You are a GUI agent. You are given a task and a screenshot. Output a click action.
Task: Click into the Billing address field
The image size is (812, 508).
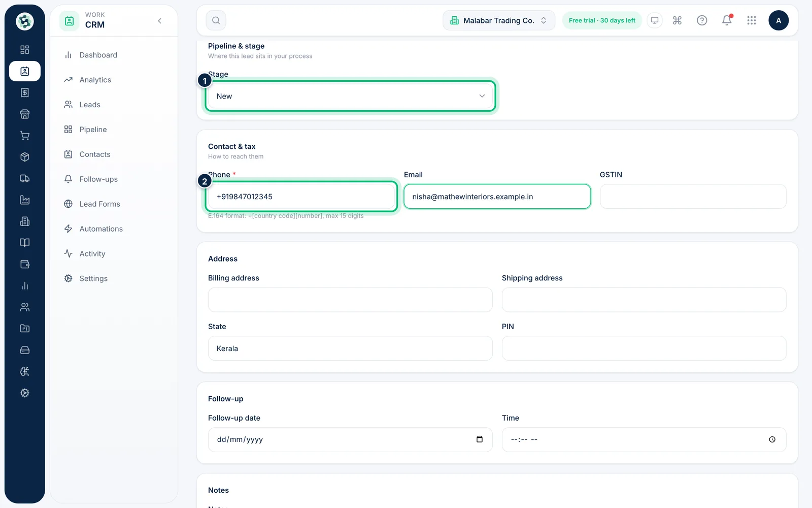coord(350,300)
